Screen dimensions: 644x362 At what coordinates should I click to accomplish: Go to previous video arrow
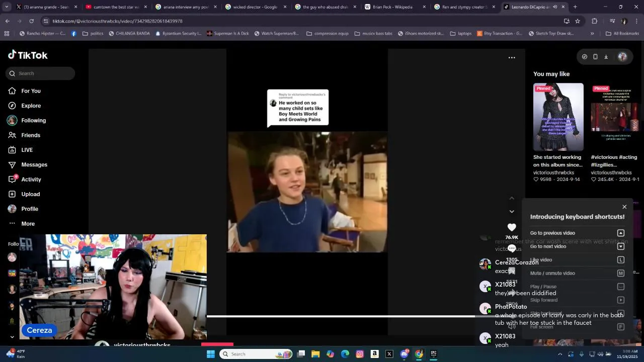pyautogui.click(x=512, y=198)
